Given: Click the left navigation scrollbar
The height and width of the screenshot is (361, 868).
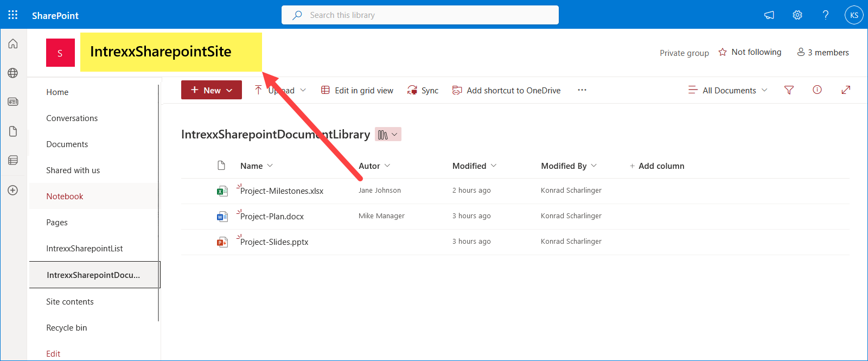Looking at the screenshot, I should point(158,202).
